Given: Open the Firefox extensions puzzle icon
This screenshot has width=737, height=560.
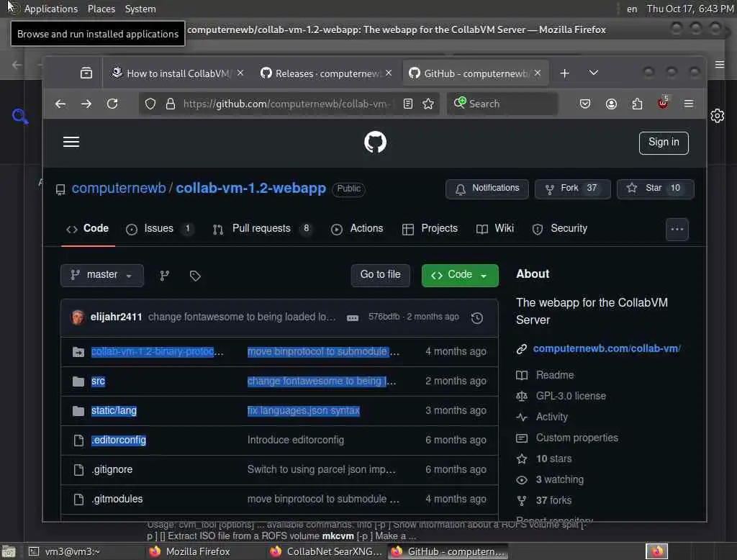Looking at the screenshot, I should 637,104.
